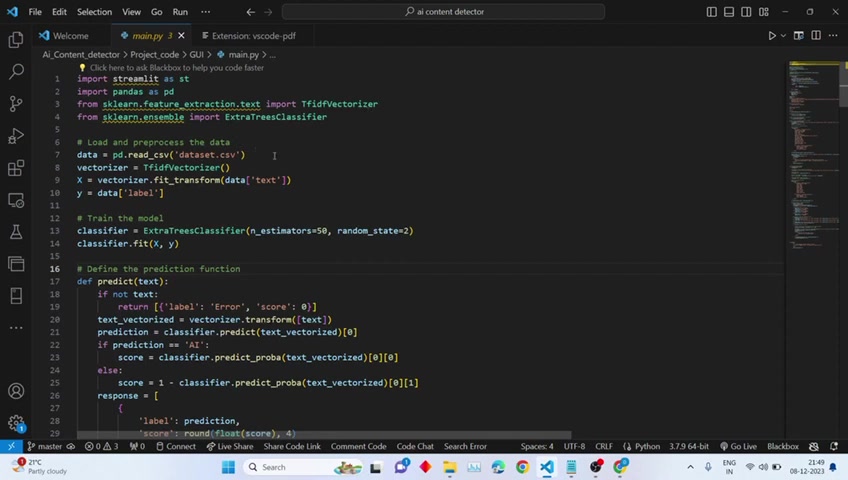Click the editor vertical scrollbar thumb
The image size is (848, 480).
[844, 85]
